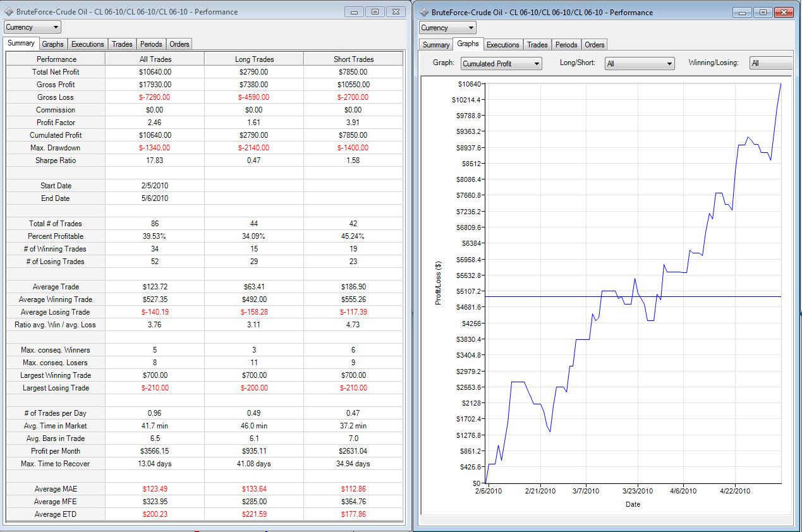Open the Currency dropdown in the right window

[x=448, y=28]
